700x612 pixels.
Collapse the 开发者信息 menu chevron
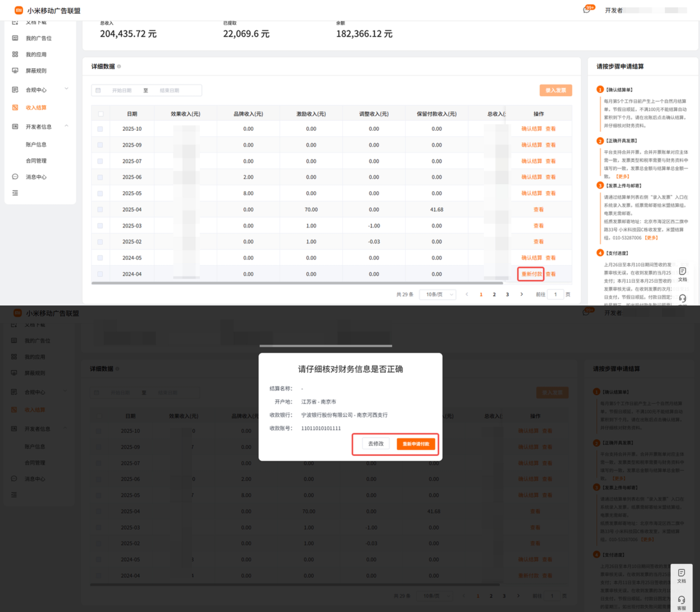[x=66, y=126]
